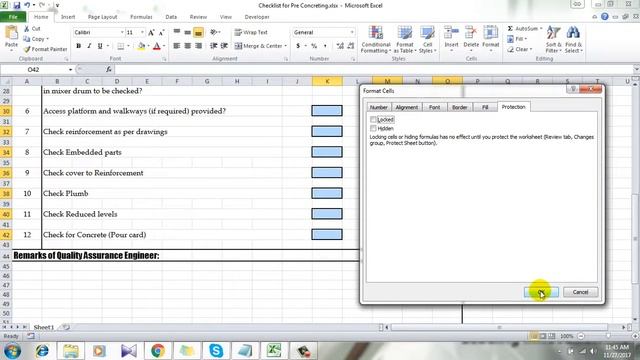Open the Font tab in Format Cells
Viewport: 640px width, 360px height.
434,107
